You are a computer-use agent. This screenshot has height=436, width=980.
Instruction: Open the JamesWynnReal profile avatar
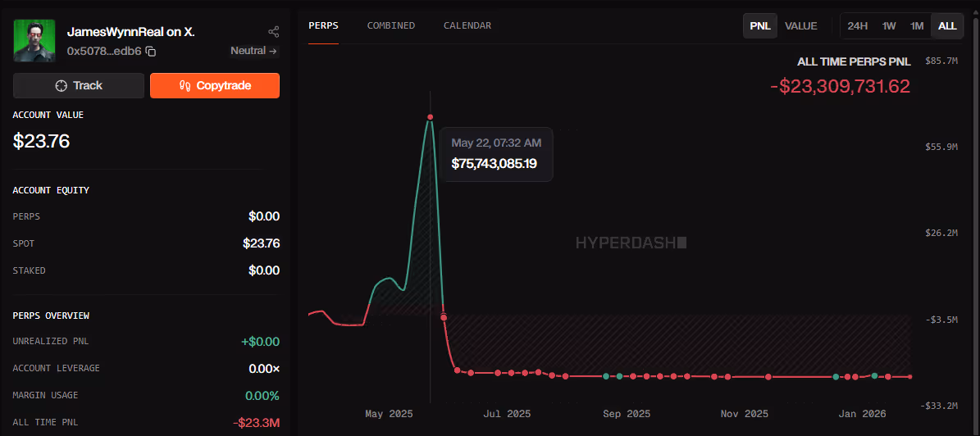click(34, 41)
